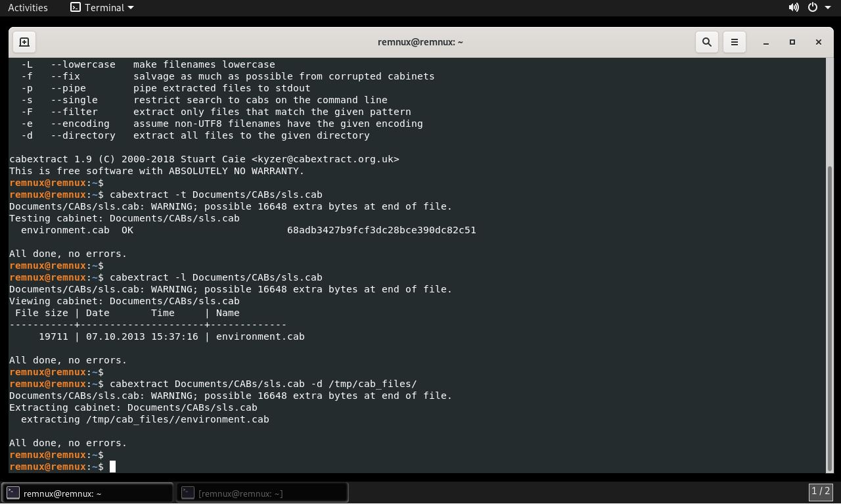Open the Activities overview
Image resolution: width=841 pixels, height=504 pixels.
pos(28,8)
